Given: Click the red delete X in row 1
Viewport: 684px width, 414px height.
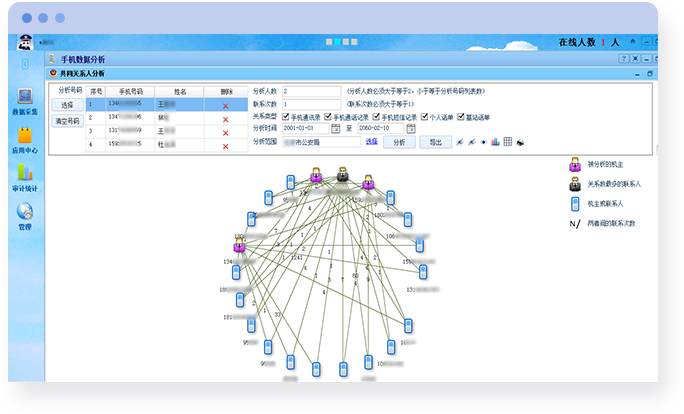Looking at the screenshot, I should pyautogui.click(x=226, y=104).
